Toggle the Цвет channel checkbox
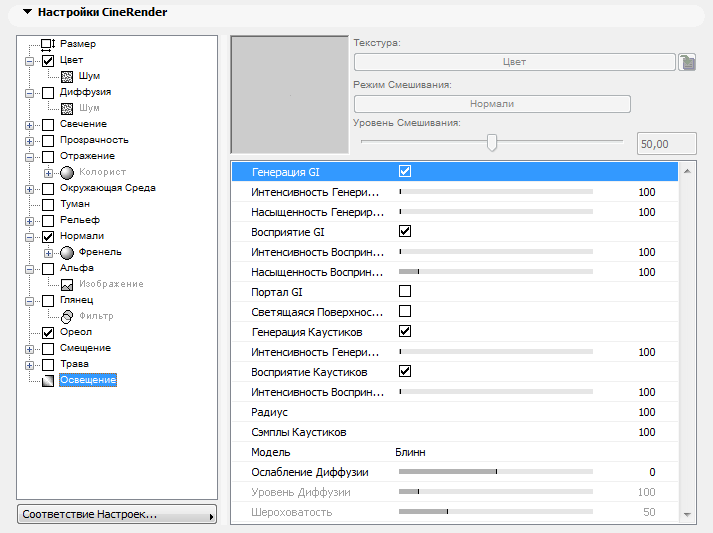 point(48,60)
